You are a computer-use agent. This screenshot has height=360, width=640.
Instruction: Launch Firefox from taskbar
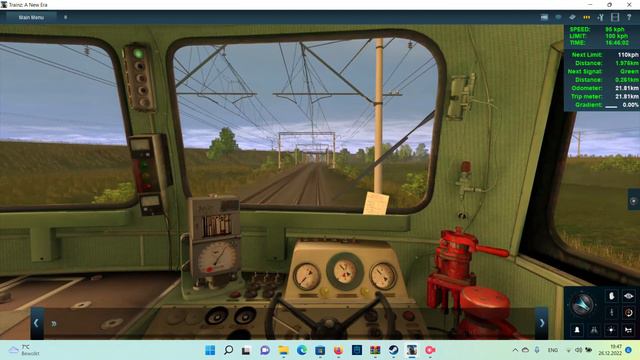338,350
